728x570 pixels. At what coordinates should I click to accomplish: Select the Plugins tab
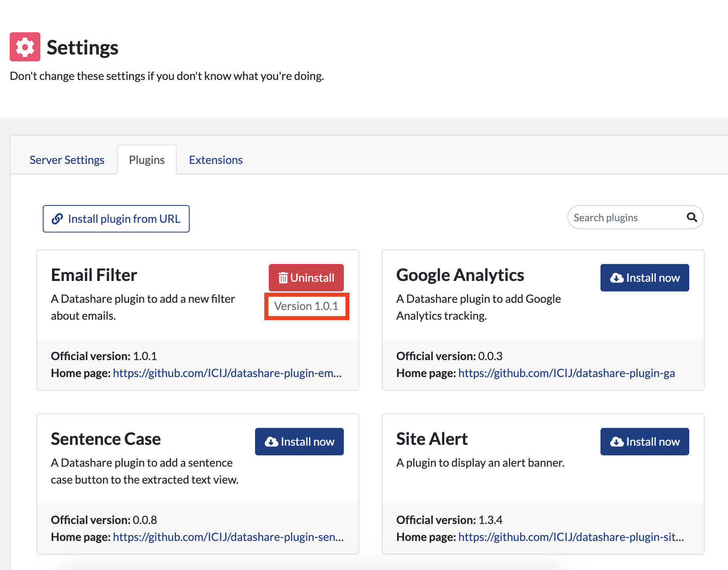tap(147, 160)
